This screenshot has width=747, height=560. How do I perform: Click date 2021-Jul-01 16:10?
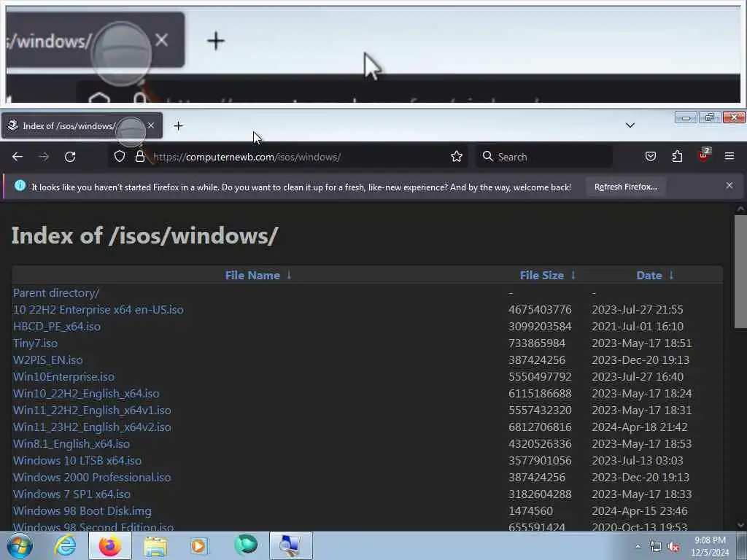tap(638, 326)
